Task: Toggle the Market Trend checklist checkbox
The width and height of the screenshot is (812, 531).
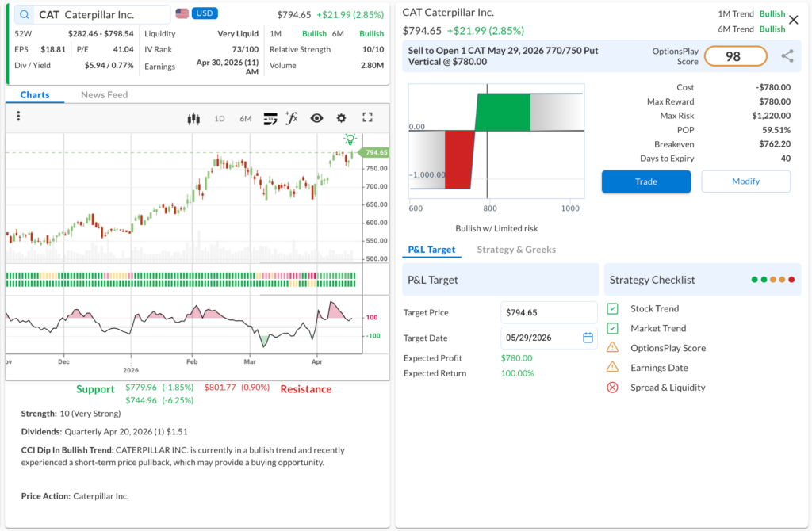Action: (612, 328)
